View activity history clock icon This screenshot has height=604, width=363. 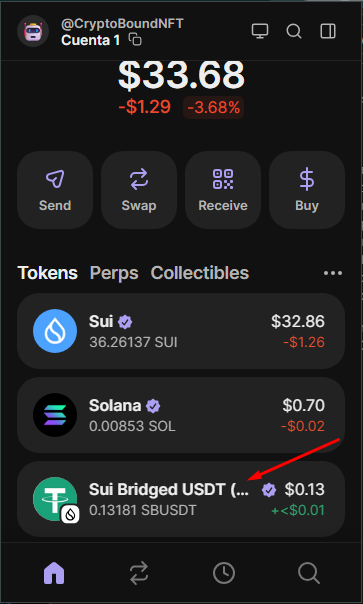coord(224,573)
